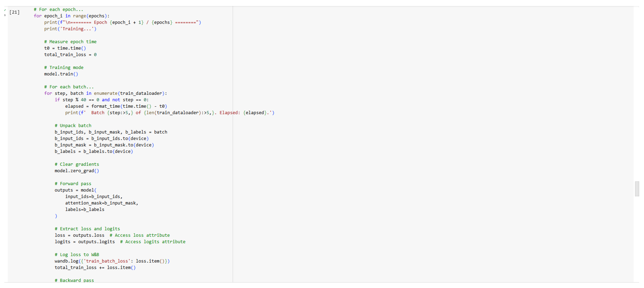This screenshot has height=288, width=644.
Task: Click 'total_train_loss += loss.item()' line
Action: click(x=95, y=268)
